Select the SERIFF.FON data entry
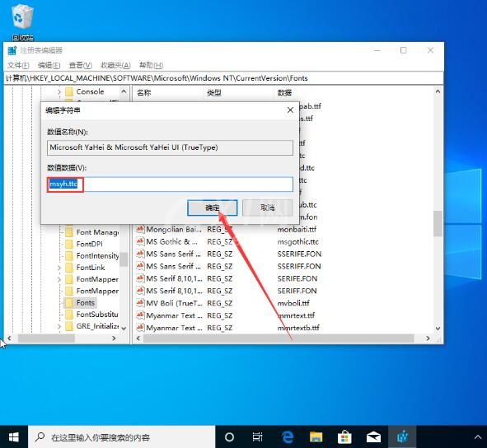The height and width of the screenshot is (448, 487). click(x=297, y=292)
